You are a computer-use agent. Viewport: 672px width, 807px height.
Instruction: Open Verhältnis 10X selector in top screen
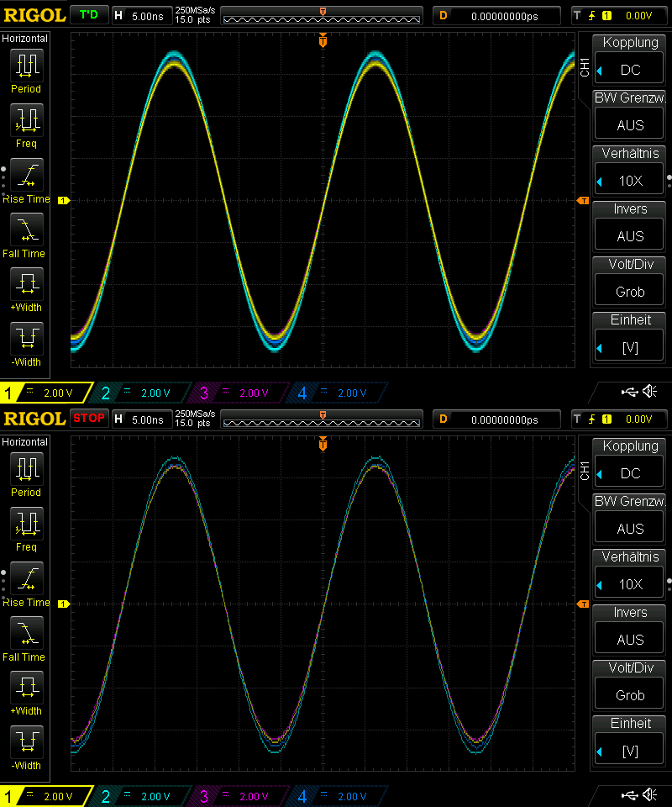click(x=629, y=171)
